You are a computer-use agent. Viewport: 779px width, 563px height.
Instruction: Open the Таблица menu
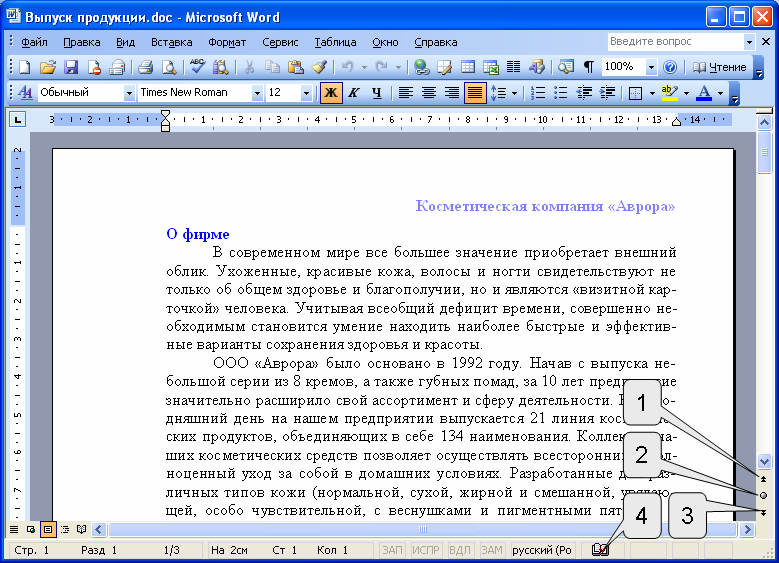click(335, 42)
